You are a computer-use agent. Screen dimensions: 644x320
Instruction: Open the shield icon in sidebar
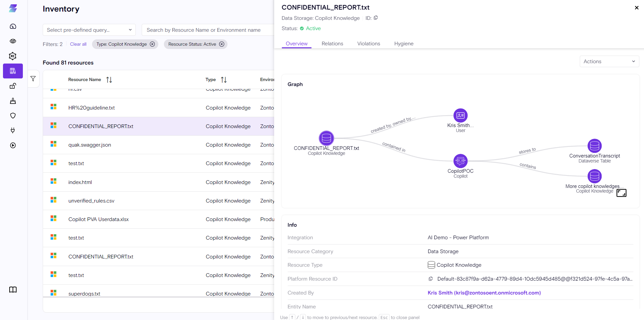pos(13,115)
